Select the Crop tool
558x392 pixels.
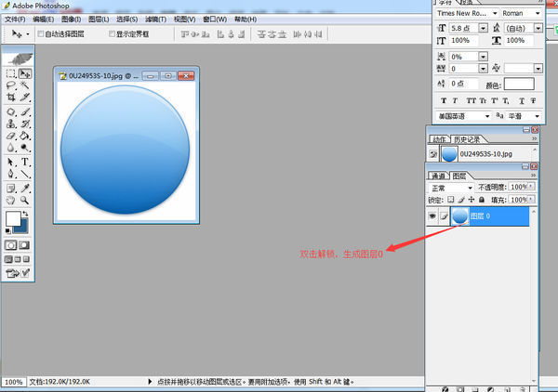[x=10, y=97]
